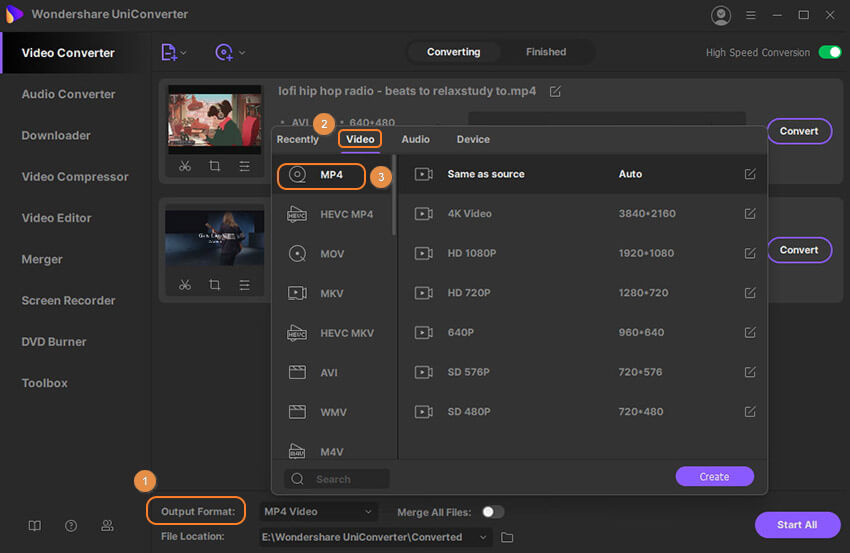
Task: Open the Downloader section
Action: [56, 136]
